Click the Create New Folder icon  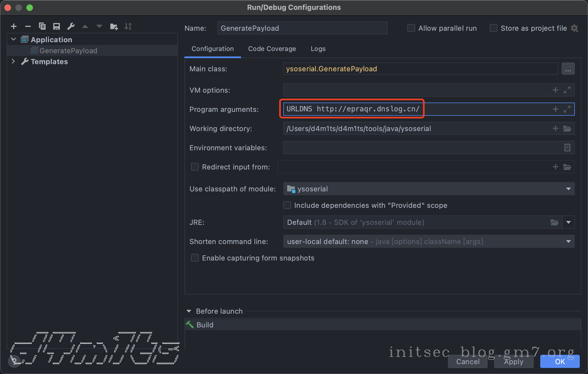click(x=114, y=26)
